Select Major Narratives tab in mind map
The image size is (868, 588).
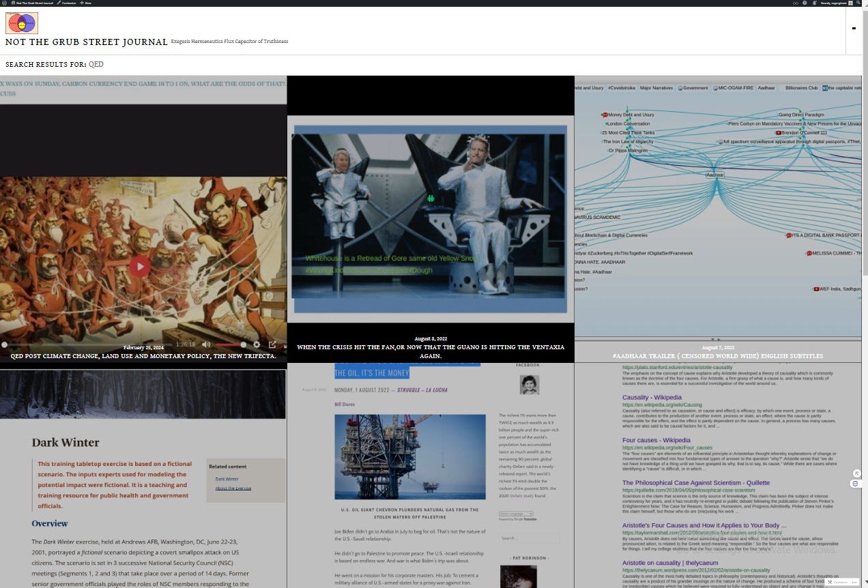coord(656,88)
